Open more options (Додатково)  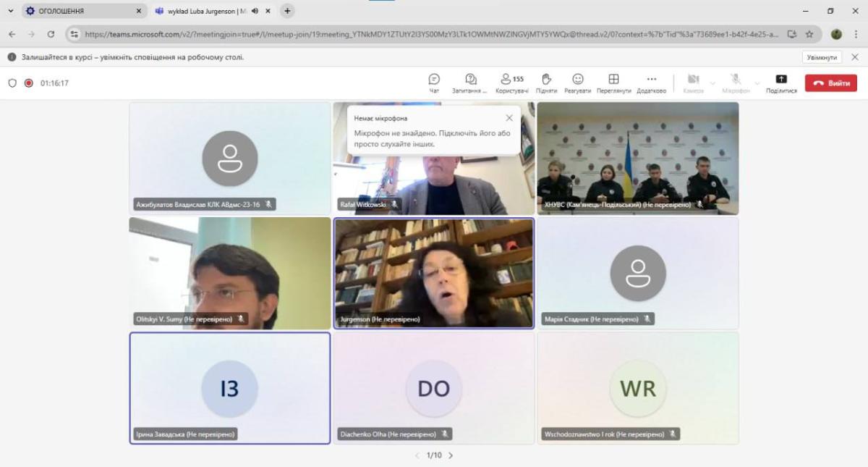point(651,83)
